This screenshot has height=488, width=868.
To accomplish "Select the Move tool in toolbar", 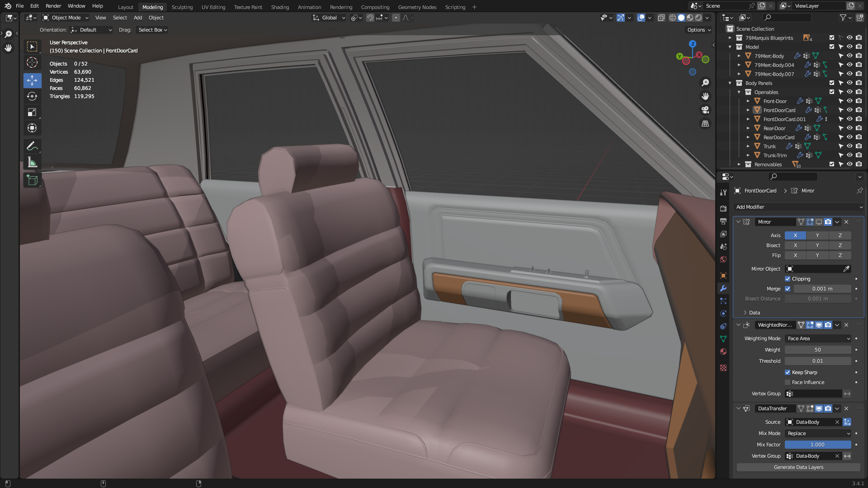I will click(32, 80).
